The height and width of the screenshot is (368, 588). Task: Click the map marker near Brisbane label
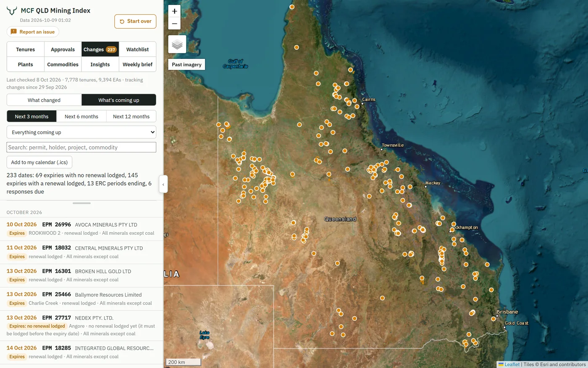point(493,319)
